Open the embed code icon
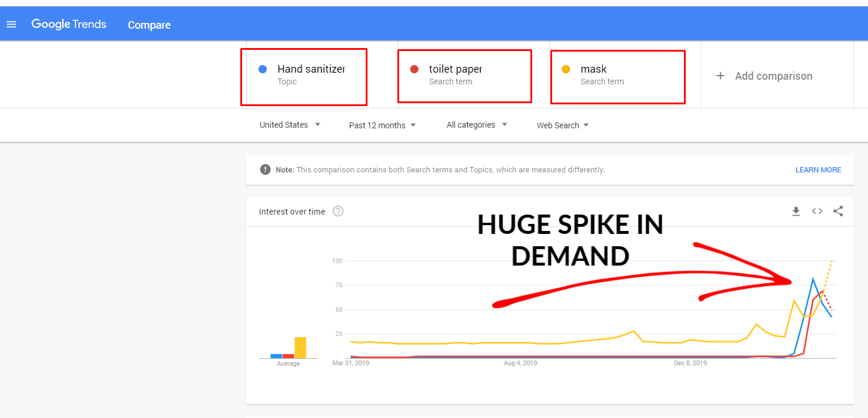The width and height of the screenshot is (868, 418). [x=817, y=211]
